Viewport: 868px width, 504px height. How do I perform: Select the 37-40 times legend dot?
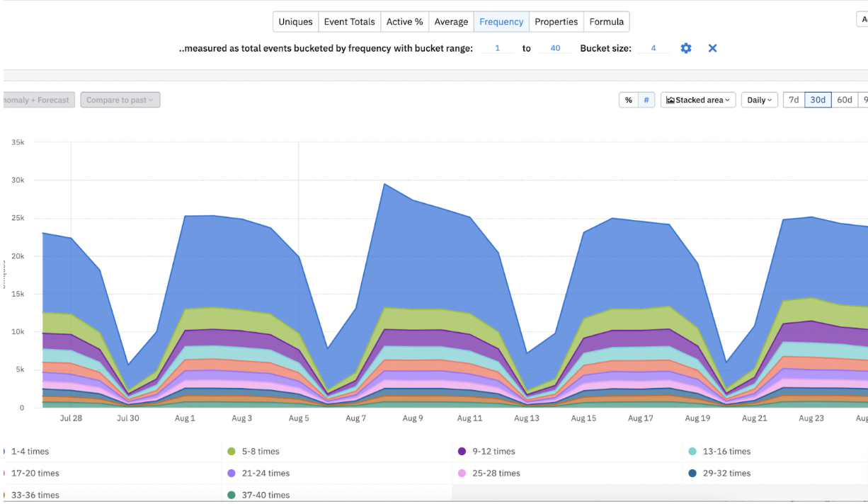(x=232, y=496)
